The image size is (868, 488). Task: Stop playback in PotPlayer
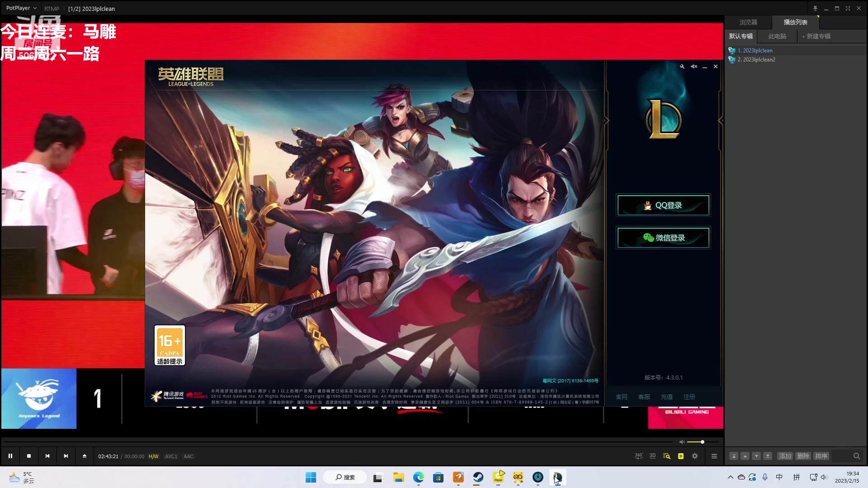click(x=29, y=456)
